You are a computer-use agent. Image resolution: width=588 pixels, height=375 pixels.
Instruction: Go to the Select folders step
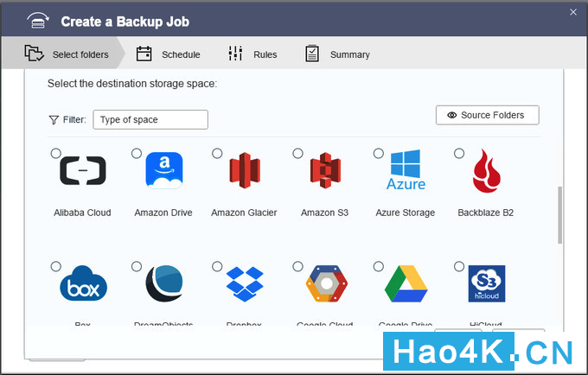pos(63,54)
